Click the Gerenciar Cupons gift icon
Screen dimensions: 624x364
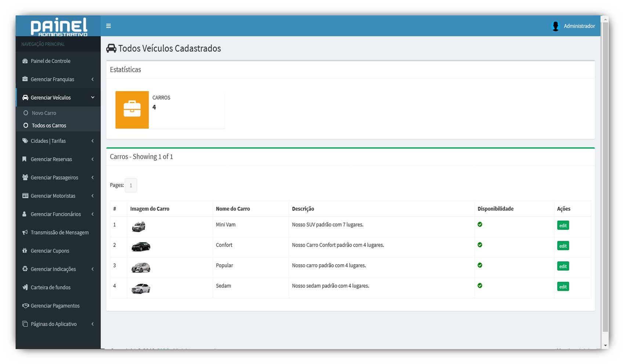click(x=25, y=251)
